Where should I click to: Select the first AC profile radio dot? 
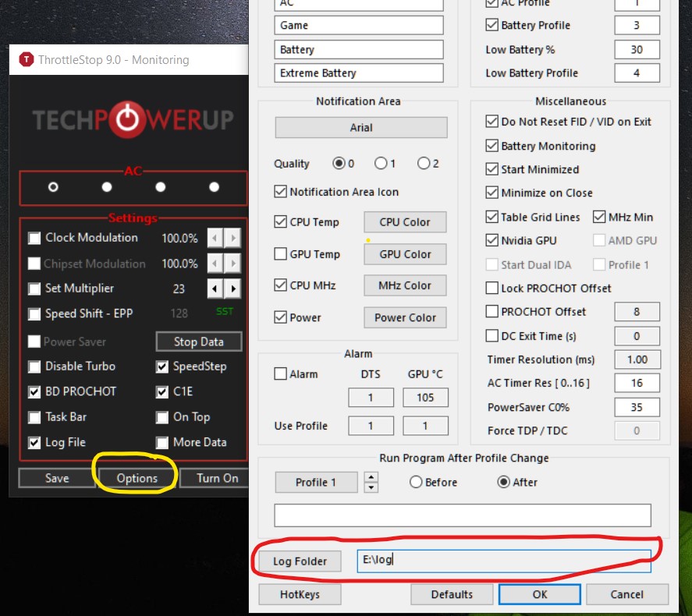pos(53,187)
